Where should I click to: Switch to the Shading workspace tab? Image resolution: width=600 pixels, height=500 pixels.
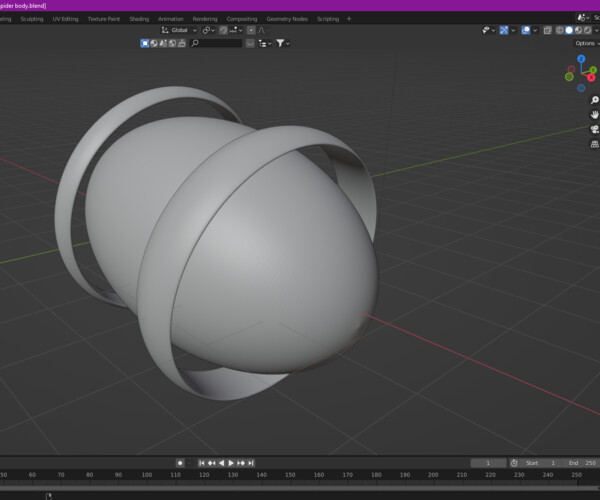(x=138, y=19)
